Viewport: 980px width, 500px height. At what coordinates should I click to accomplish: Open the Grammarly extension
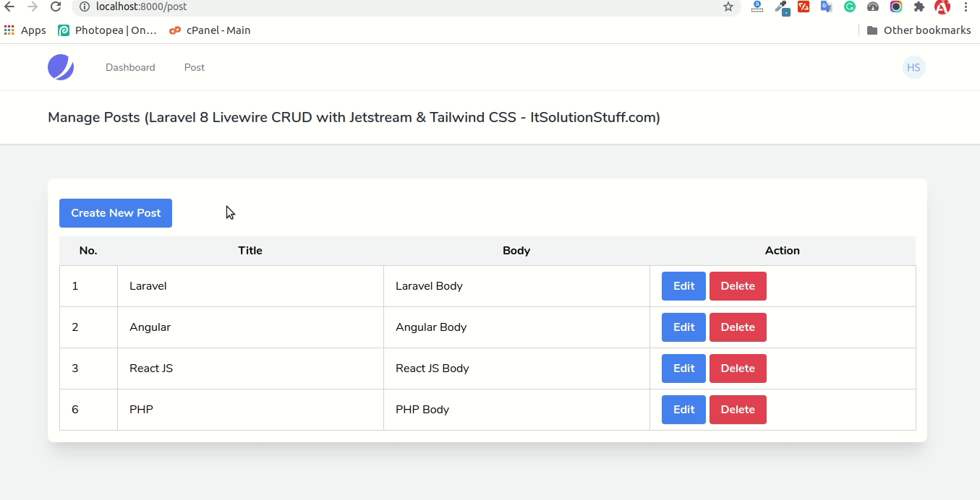coord(849,7)
